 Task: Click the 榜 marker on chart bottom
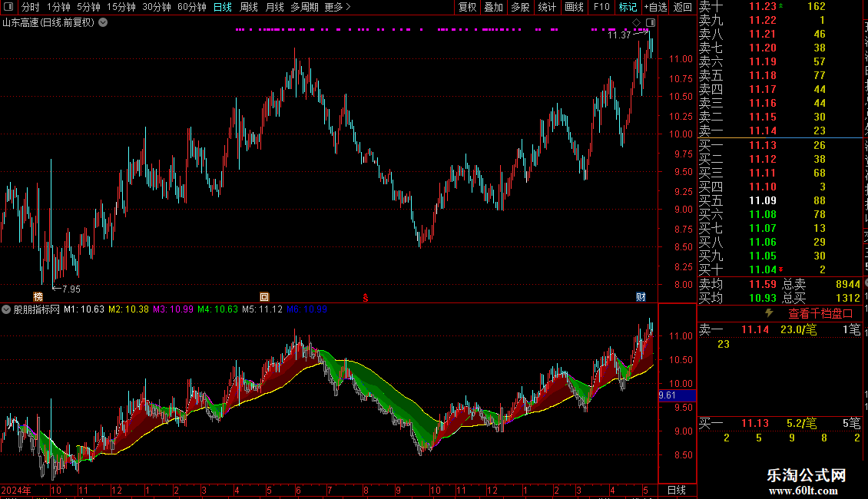tap(38, 297)
